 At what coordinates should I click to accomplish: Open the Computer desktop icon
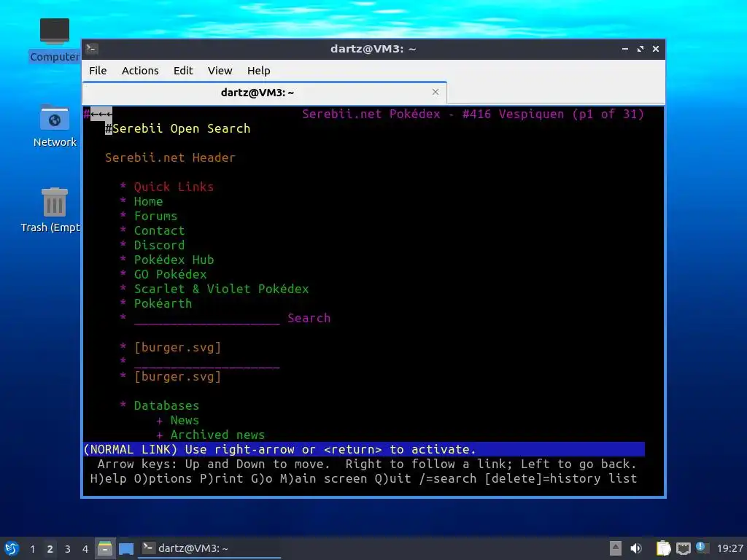[x=54, y=41]
